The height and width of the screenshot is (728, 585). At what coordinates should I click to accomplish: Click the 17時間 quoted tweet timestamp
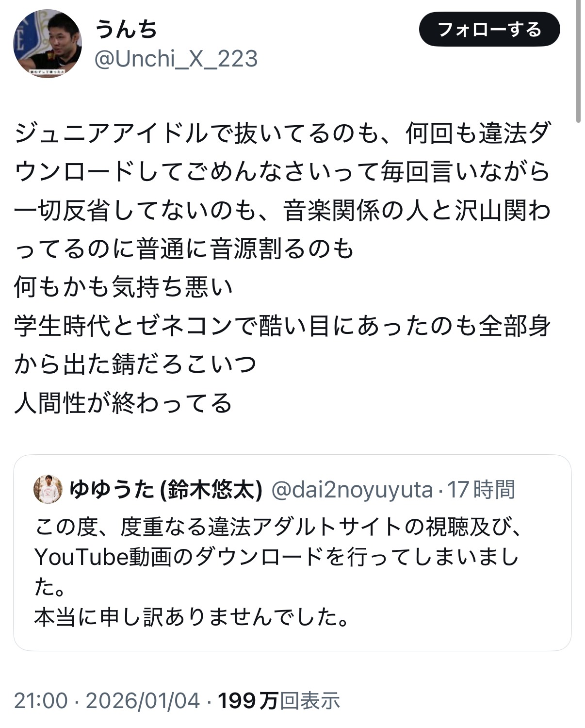coord(481,489)
